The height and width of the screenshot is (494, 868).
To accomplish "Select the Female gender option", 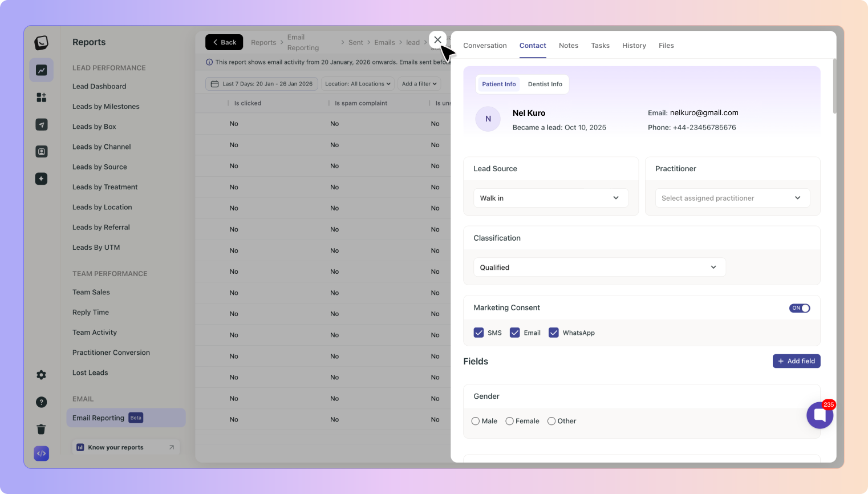I will pyautogui.click(x=510, y=421).
